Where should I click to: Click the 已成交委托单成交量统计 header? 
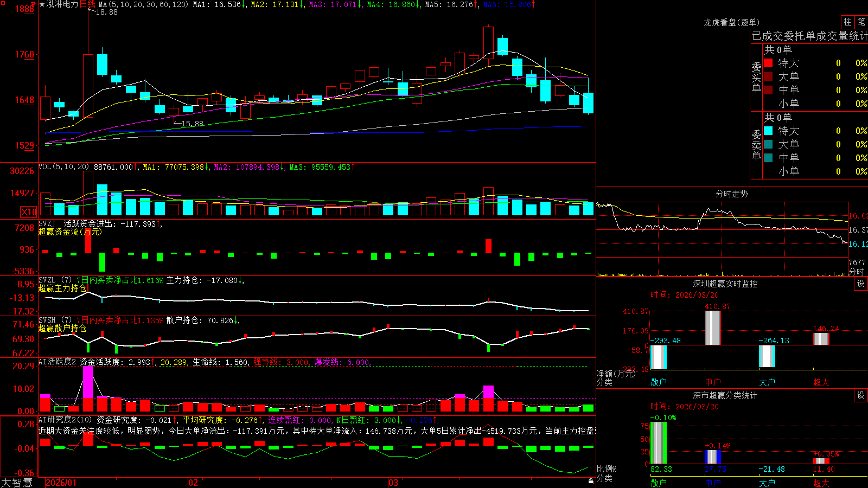tap(809, 36)
